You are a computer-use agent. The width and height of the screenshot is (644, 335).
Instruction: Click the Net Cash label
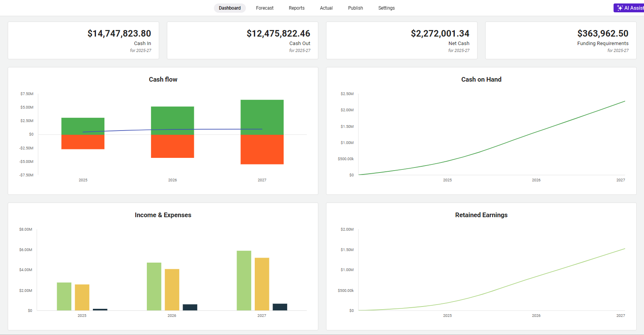coord(459,44)
